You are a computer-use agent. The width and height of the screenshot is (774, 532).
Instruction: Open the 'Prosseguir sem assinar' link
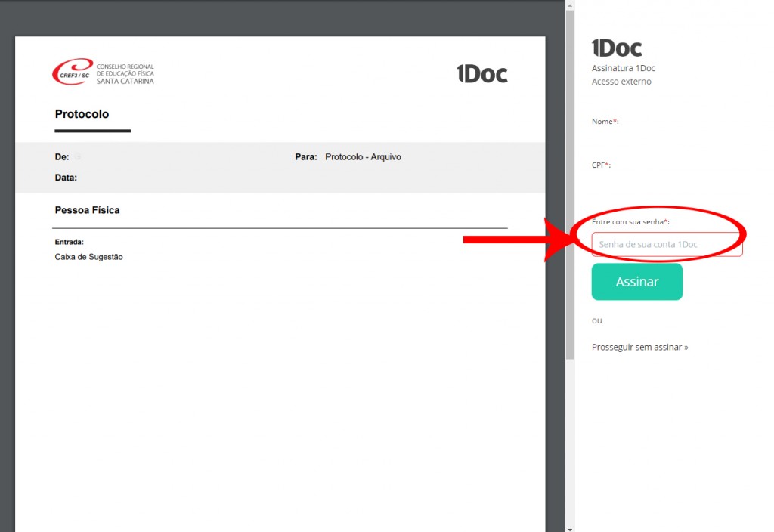(x=639, y=348)
